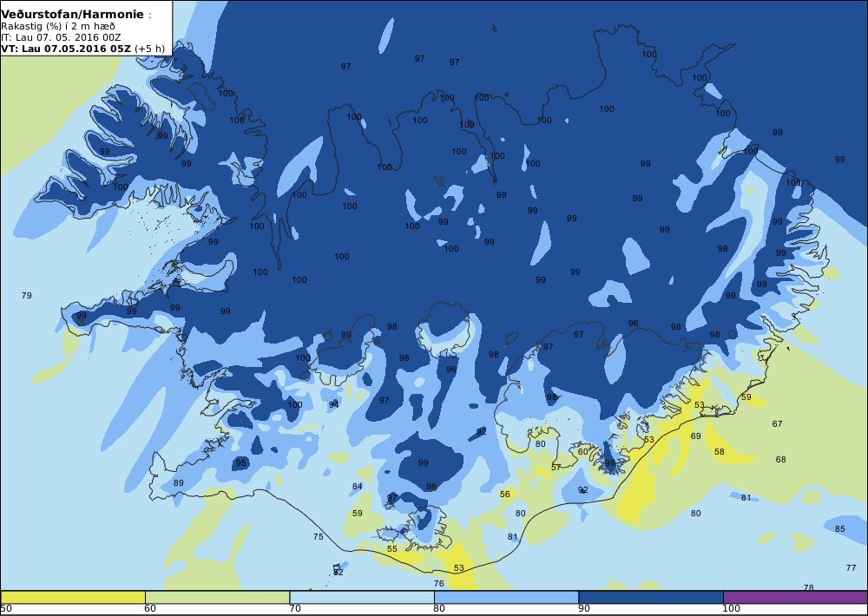The width and height of the screenshot is (868, 616).
Task: Click the value 82 on the small island
Action: click(x=339, y=573)
